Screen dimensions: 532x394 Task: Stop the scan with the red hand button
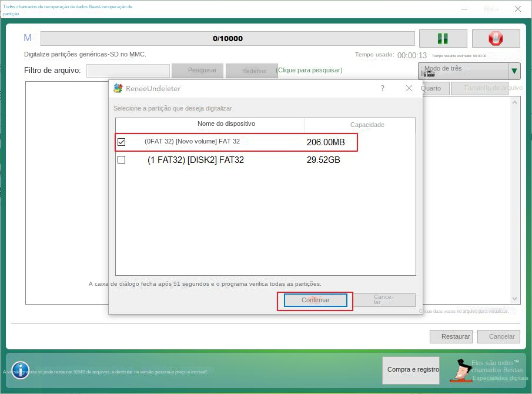[x=496, y=38]
